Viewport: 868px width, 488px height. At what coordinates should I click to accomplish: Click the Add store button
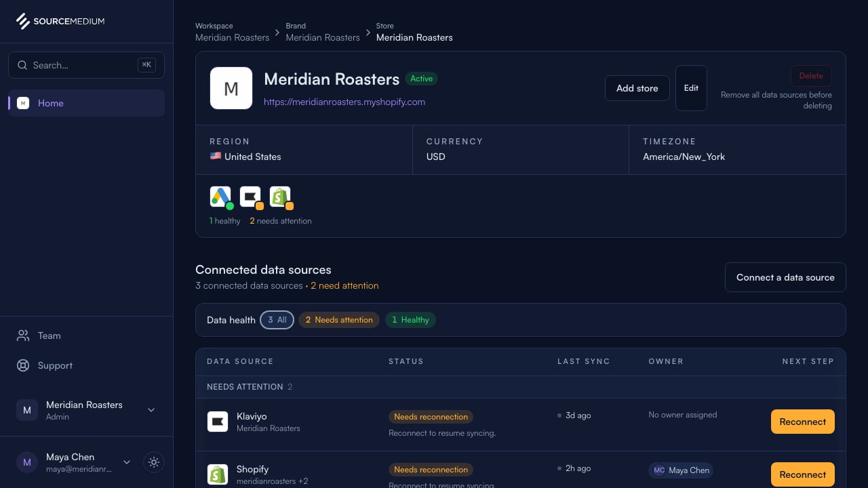[x=637, y=88]
